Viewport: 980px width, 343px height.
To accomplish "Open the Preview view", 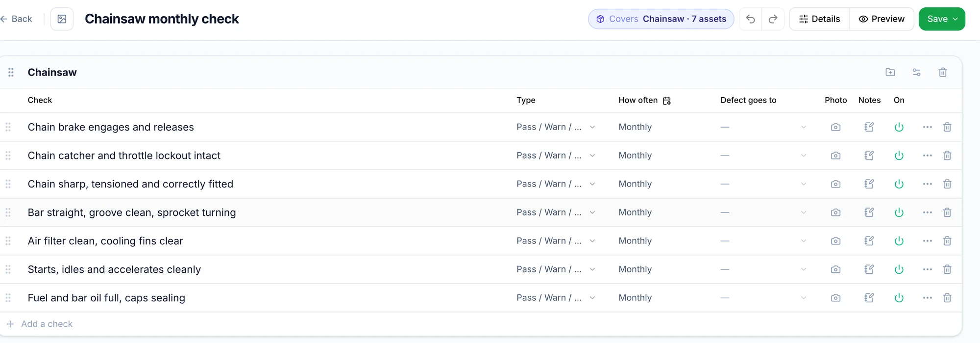I will 882,19.
